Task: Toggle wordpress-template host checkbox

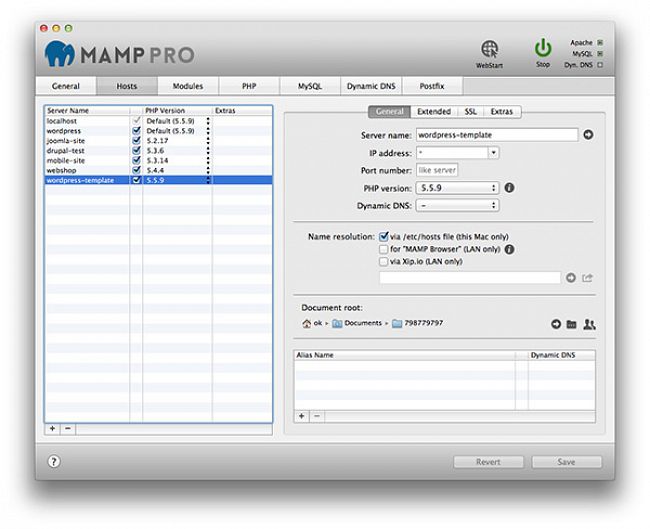Action: coord(136,180)
